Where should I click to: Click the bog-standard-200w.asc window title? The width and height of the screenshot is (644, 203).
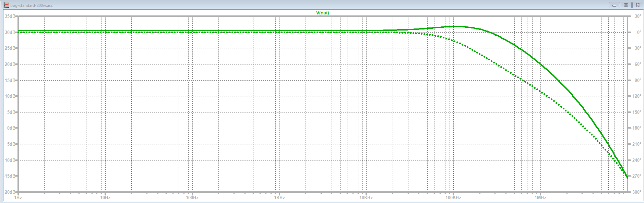[x=32, y=5]
